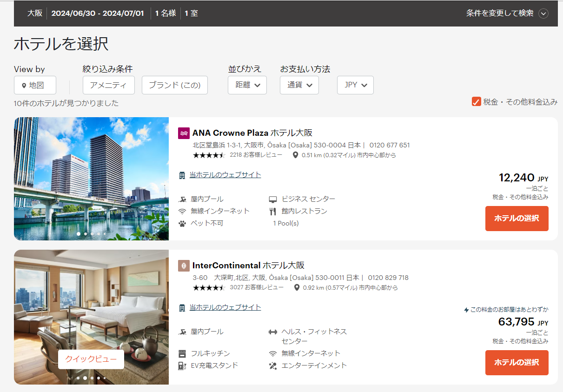Click ANA Crowne Plaza 無線インターネット wifi icon
The height and width of the screenshot is (392, 563).
[x=182, y=211]
